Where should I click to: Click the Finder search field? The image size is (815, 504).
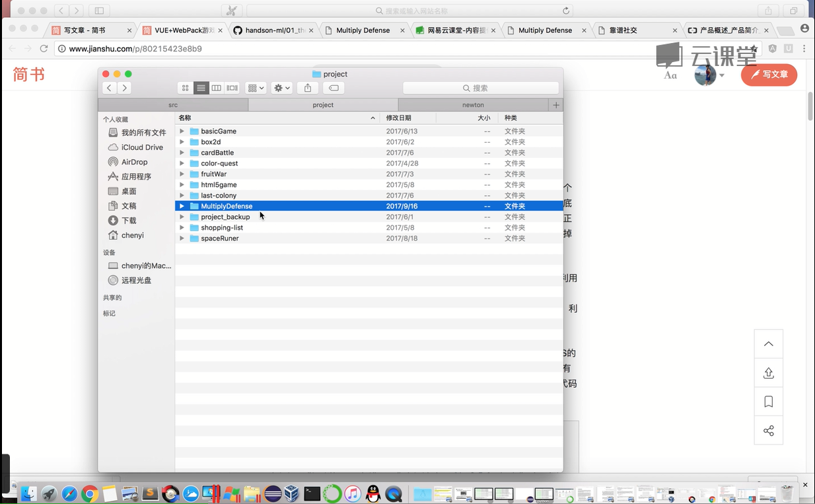tap(481, 88)
